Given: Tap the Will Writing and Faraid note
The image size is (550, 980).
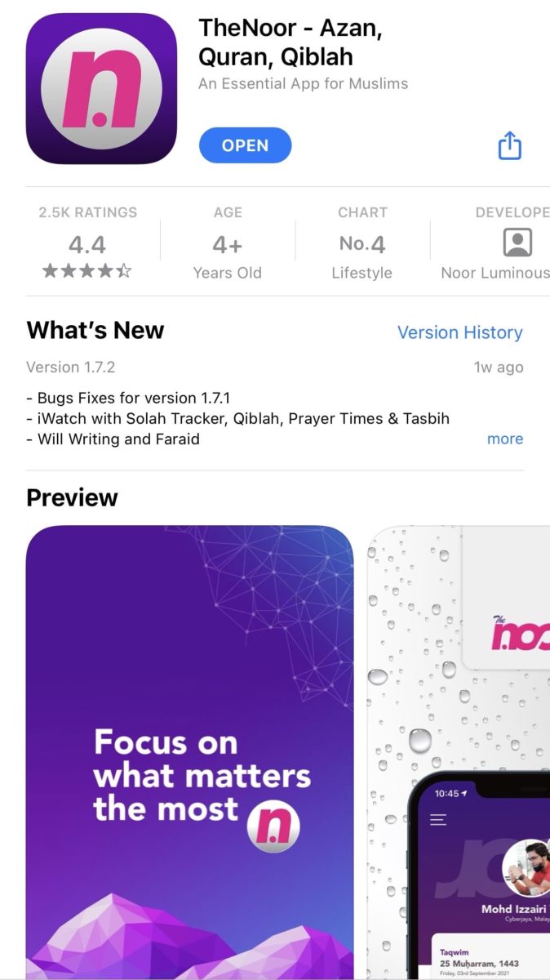Looking at the screenshot, I should tap(113, 439).
